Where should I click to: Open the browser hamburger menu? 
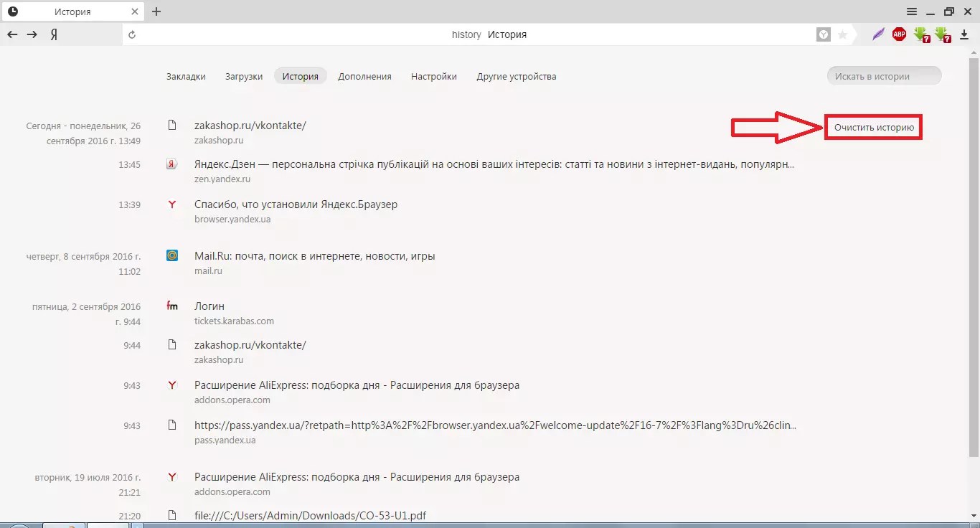(912, 11)
